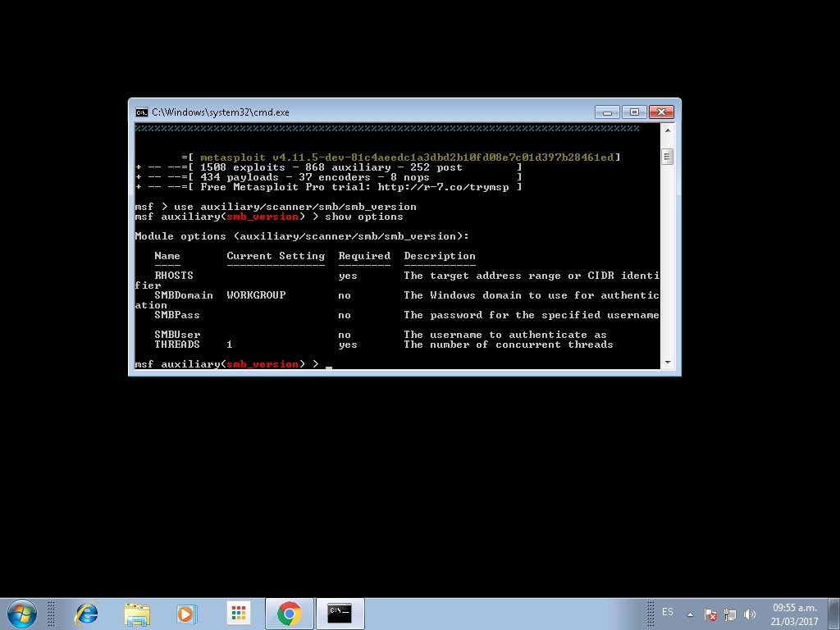This screenshot has height=630, width=840.
Task: Open the ES language selector
Action: [668, 611]
